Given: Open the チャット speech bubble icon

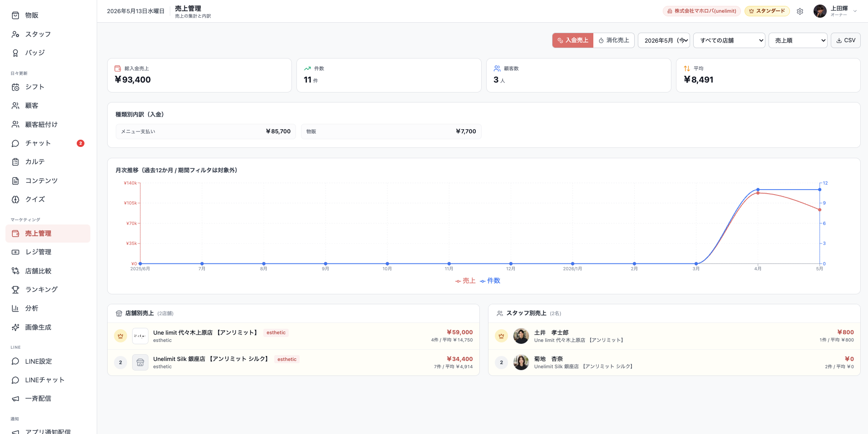Looking at the screenshot, I should point(15,143).
